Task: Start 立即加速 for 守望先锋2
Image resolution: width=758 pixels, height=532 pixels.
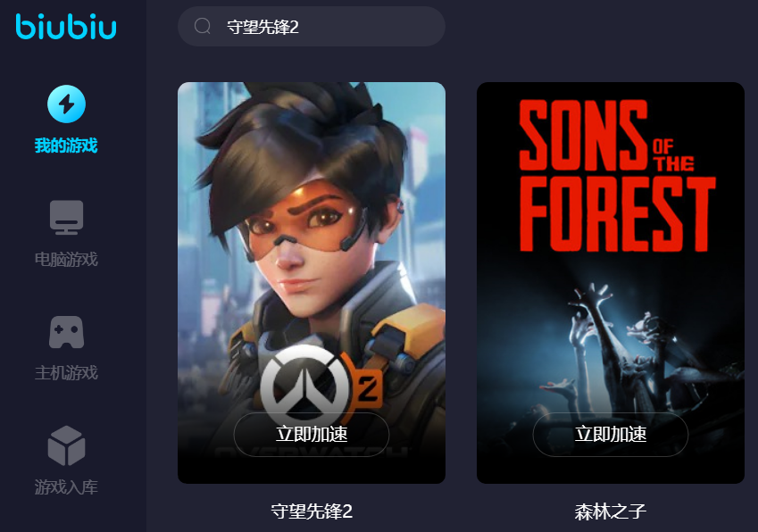Action: click(312, 435)
